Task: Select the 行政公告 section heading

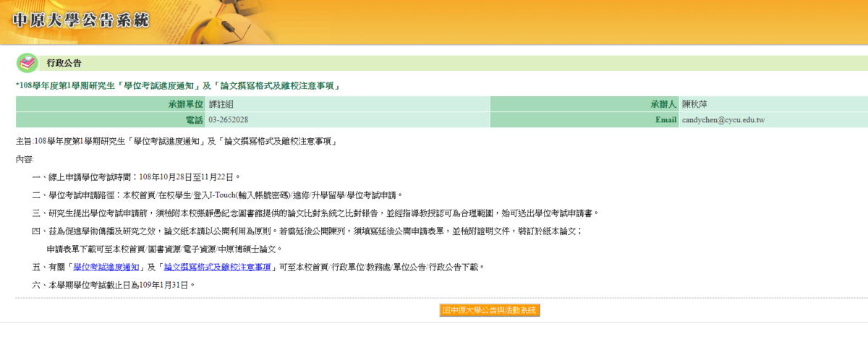Action: point(64,64)
